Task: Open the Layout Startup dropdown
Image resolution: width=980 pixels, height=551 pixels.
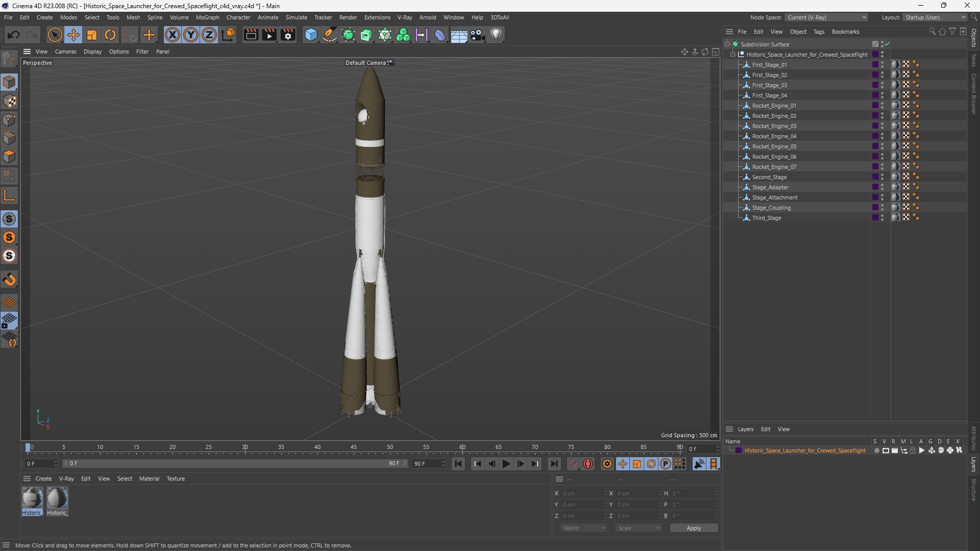Action: [935, 17]
